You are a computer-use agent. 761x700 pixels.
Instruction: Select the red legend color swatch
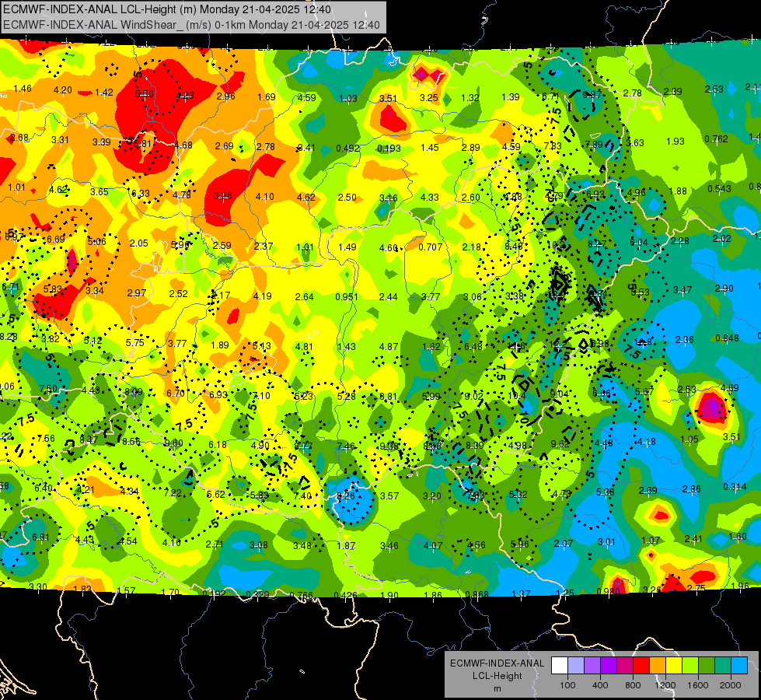pos(641,666)
